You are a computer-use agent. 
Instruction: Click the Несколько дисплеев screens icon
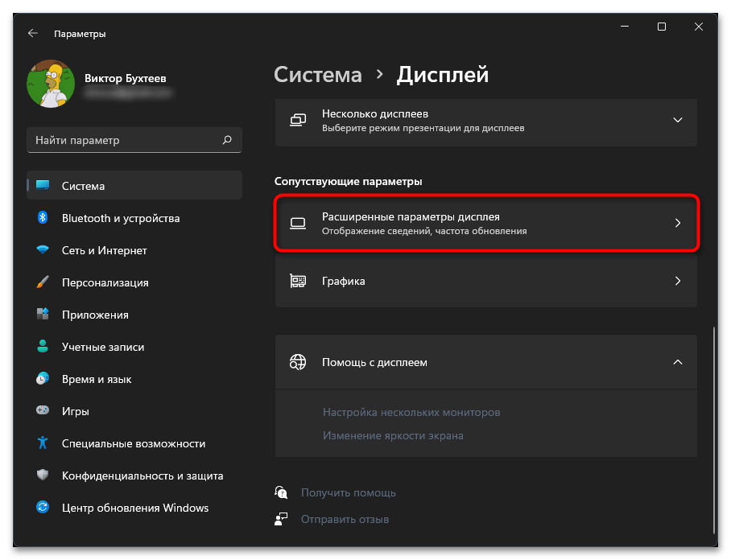[298, 120]
